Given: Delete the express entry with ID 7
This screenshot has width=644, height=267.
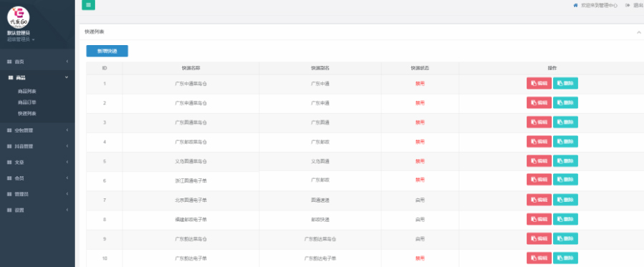Looking at the screenshot, I should click(x=565, y=200).
